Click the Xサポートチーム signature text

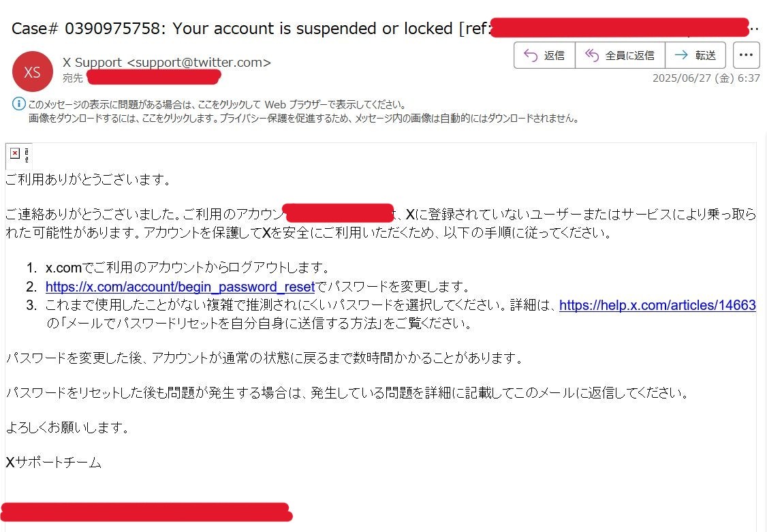[54, 463]
